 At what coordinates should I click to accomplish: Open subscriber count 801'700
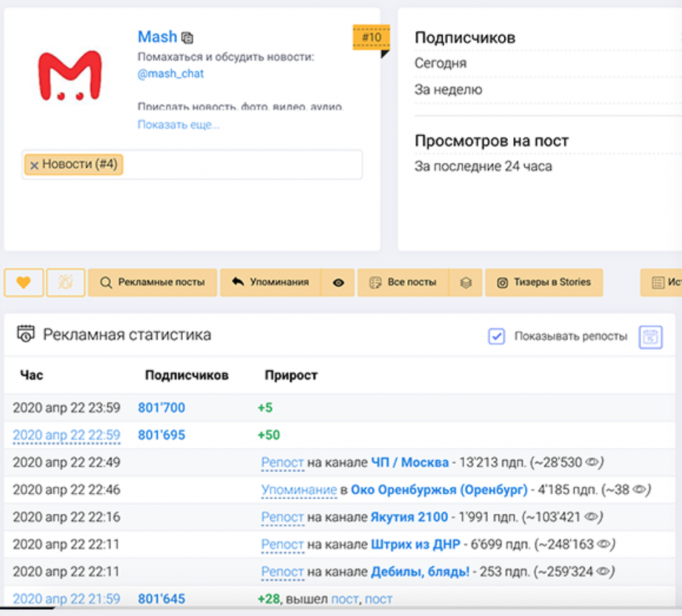click(161, 408)
